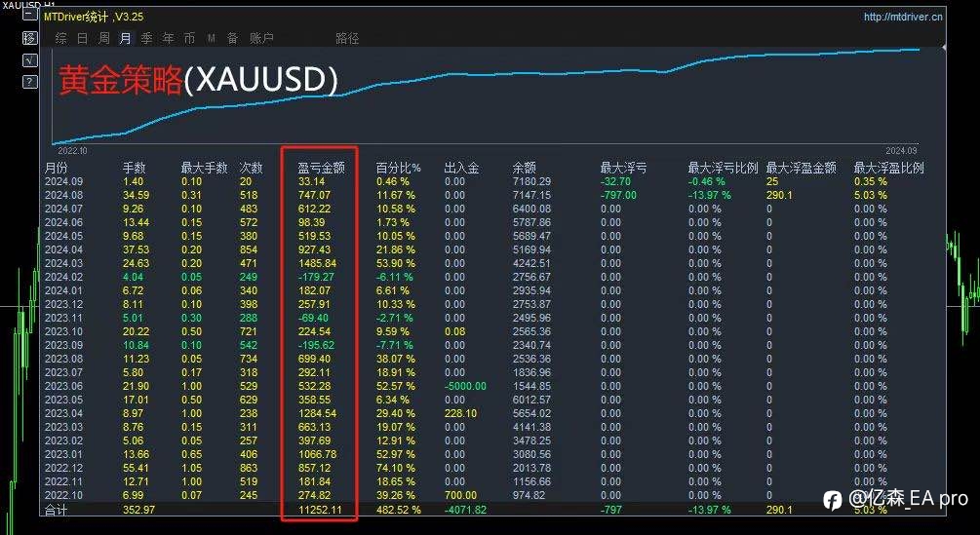Click the profit value 1284.54
980x535 pixels.
point(318,414)
